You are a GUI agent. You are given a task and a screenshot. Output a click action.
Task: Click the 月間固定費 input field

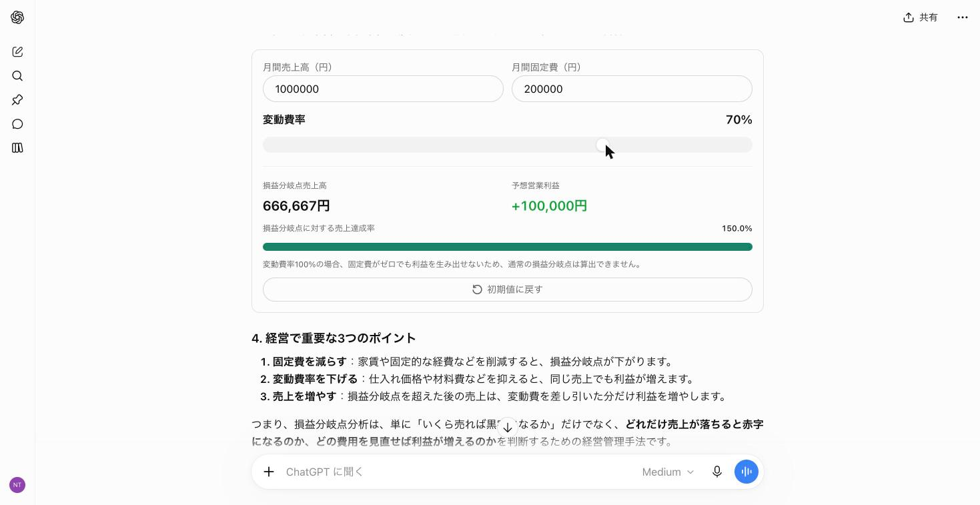coord(632,89)
